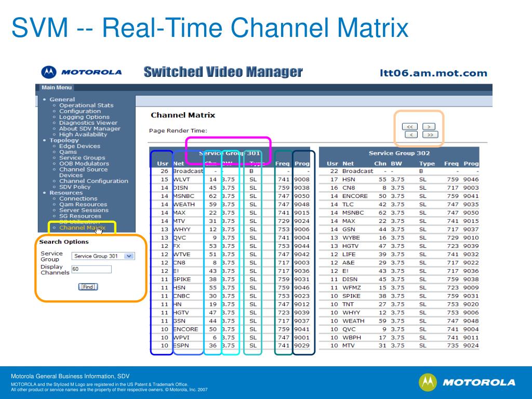Open Service Groups in the Topology menu
Viewport: 532px width, 399px height.
(x=82, y=158)
